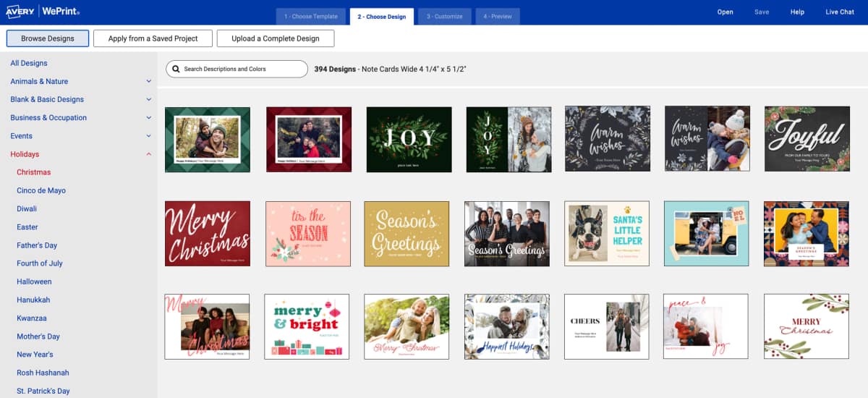
Task: Select All Designs in sidebar
Action: tap(29, 64)
